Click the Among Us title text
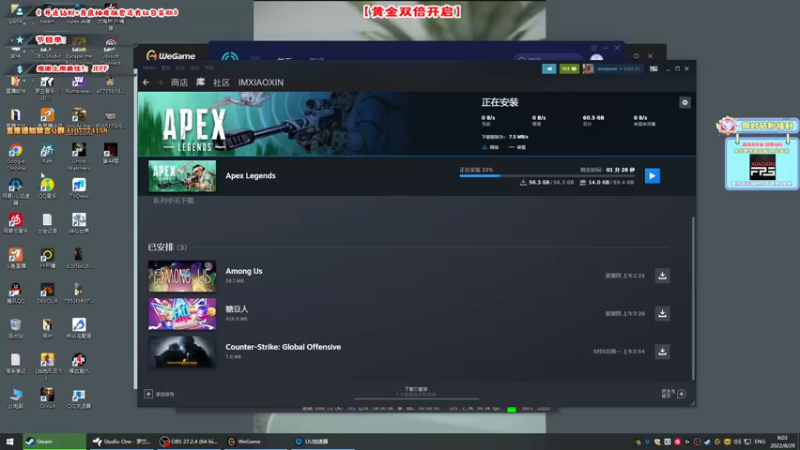 pyautogui.click(x=244, y=271)
